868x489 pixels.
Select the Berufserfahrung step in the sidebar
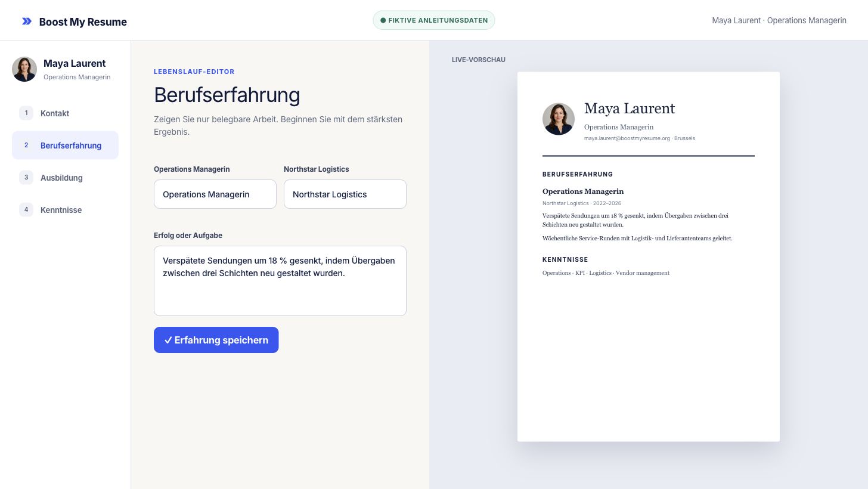click(x=65, y=146)
